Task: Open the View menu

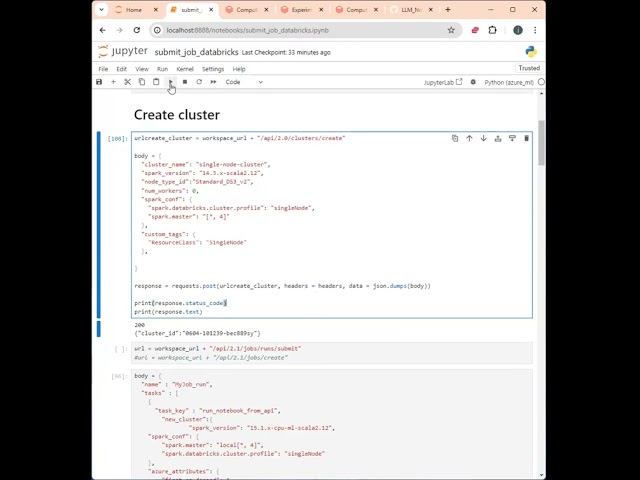Action: (142, 69)
